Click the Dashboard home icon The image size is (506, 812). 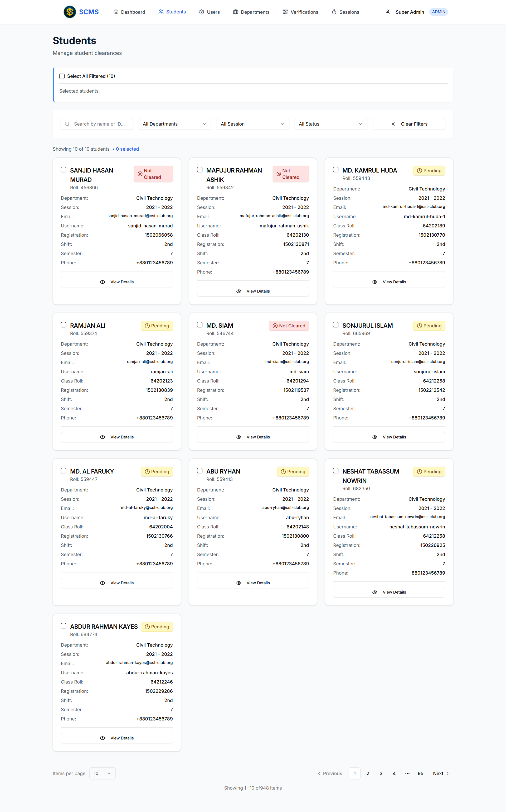point(116,12)
